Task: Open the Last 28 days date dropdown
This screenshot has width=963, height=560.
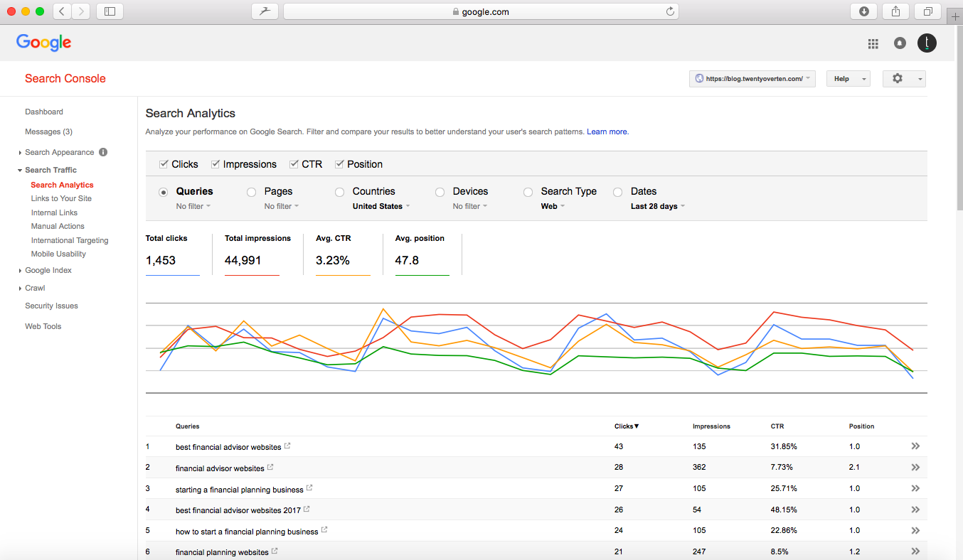Action: 657,206
